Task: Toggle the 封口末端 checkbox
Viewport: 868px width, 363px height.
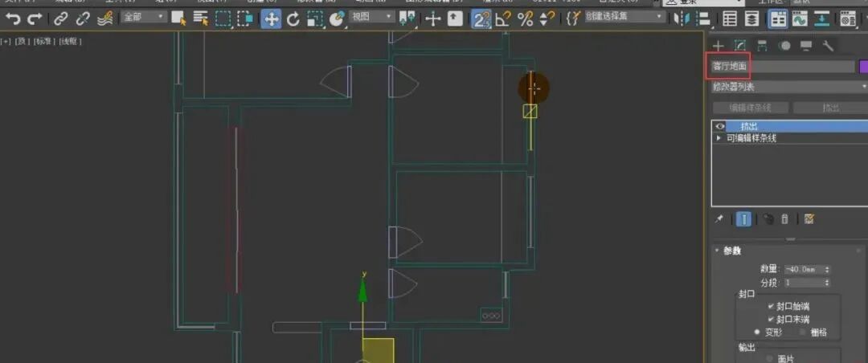Action: (x=771, y=320)
